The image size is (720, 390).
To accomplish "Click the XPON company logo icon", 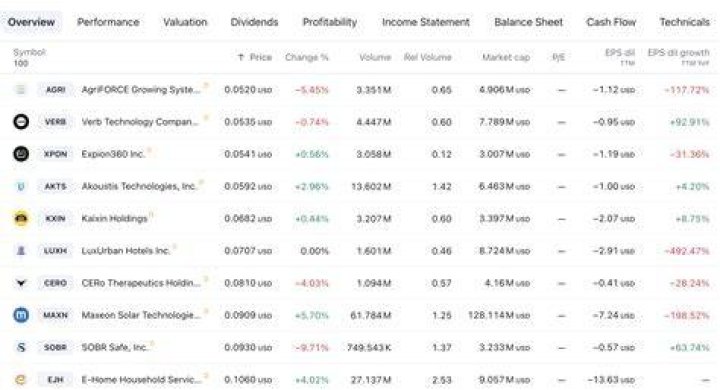I will (x=21, y=154).
